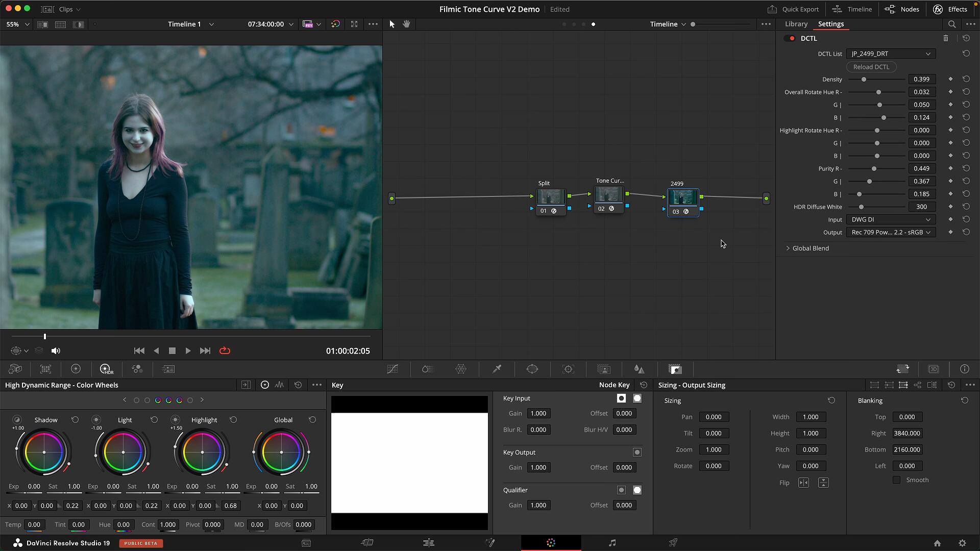Switch to the Library tab

pyautogui.click(x=796, y=24)
